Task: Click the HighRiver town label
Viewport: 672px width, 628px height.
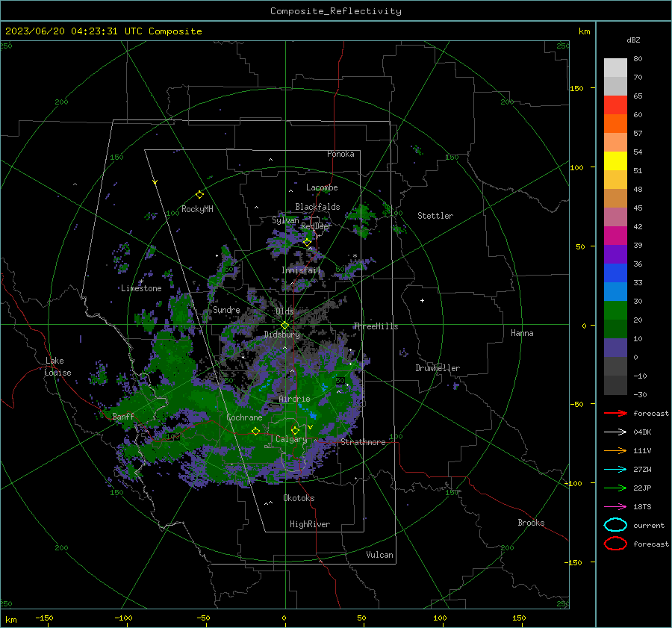Action: click(310, 525)
